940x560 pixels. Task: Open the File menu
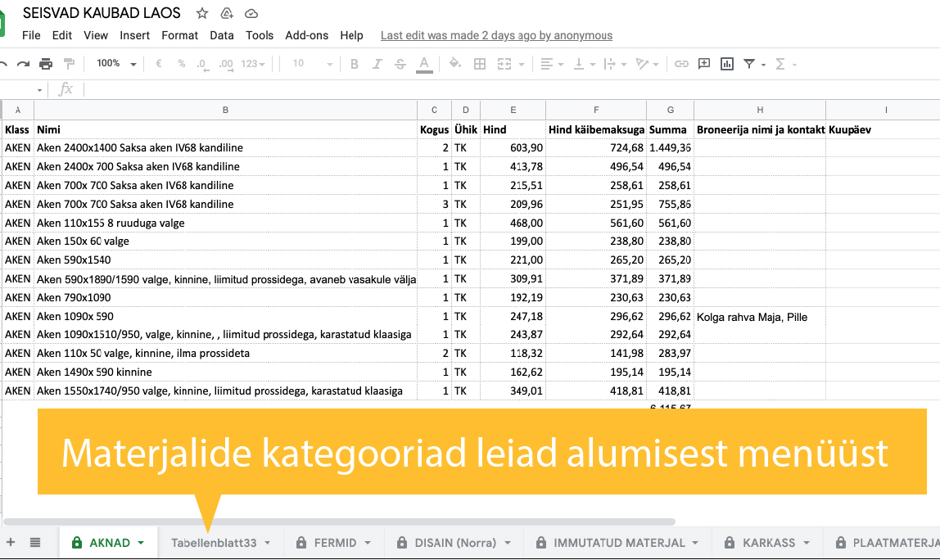(31, 35)
